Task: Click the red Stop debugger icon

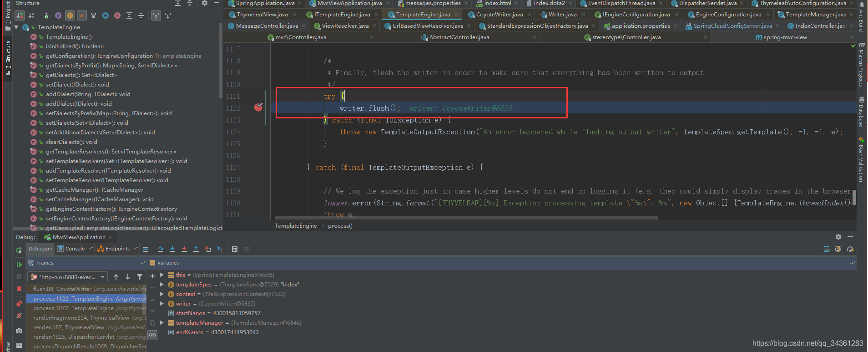Action: coord(19,289)
